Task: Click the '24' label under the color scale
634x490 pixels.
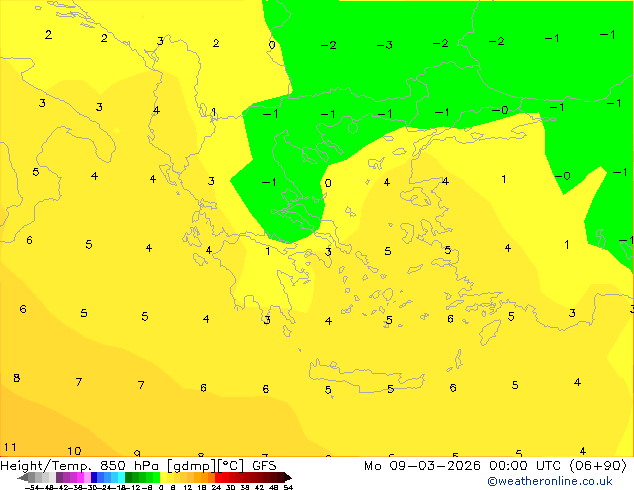Action: pyautogui.click(x=216, y=487)
